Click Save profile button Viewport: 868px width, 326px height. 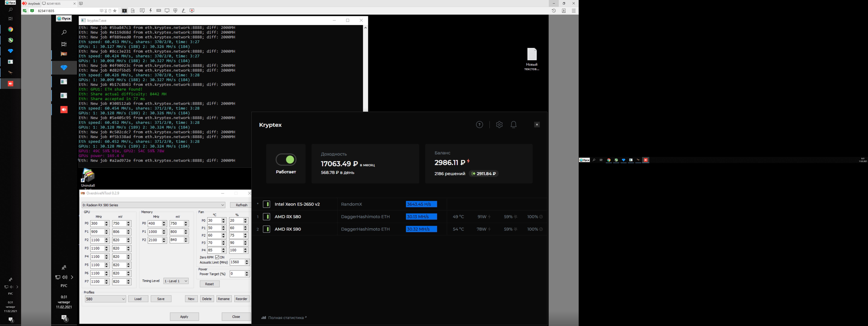click(161, 299)
